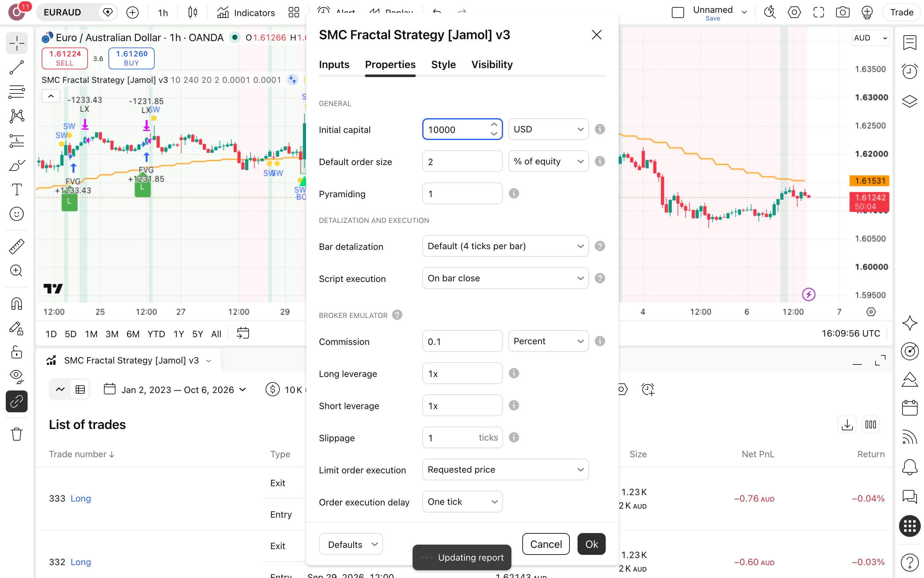Switch to the Style tab
The height and width of the screenshot is (578, 924).
(x=443, y=65)
